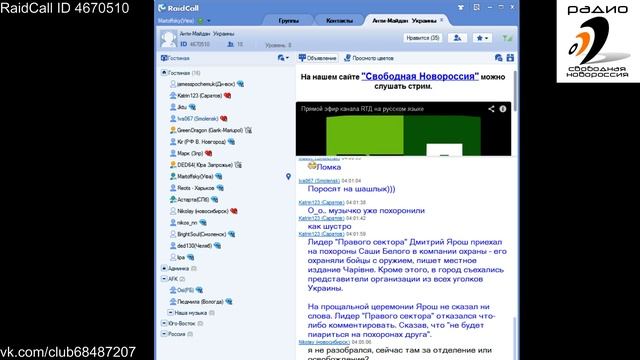Viewport: 640px width, 360px height.
Task: Select user Астарта(СПб) in the member list
Action: point(193,200)
